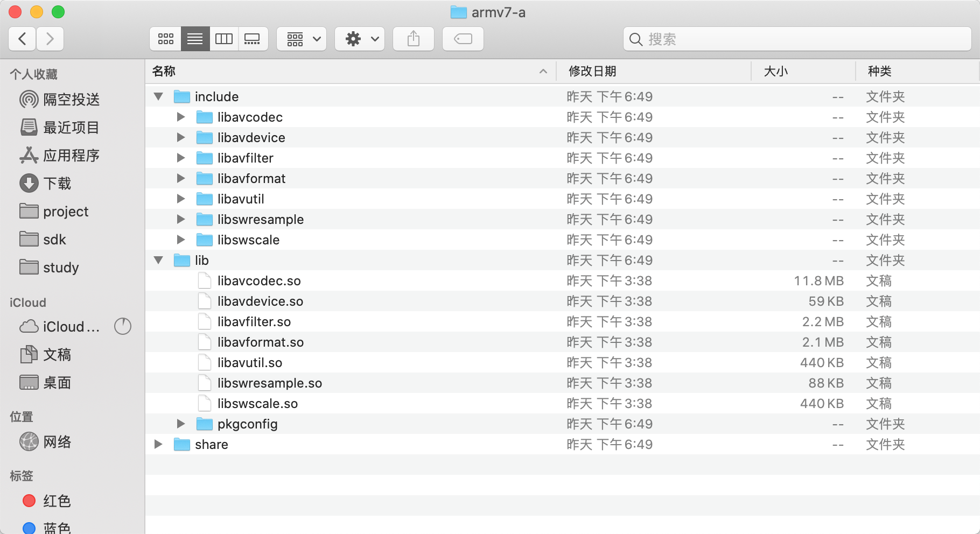This screenshot has height=534, width=980.
Task: Click the 11.8 MB size of libavcodec.so
Action: 818,281
